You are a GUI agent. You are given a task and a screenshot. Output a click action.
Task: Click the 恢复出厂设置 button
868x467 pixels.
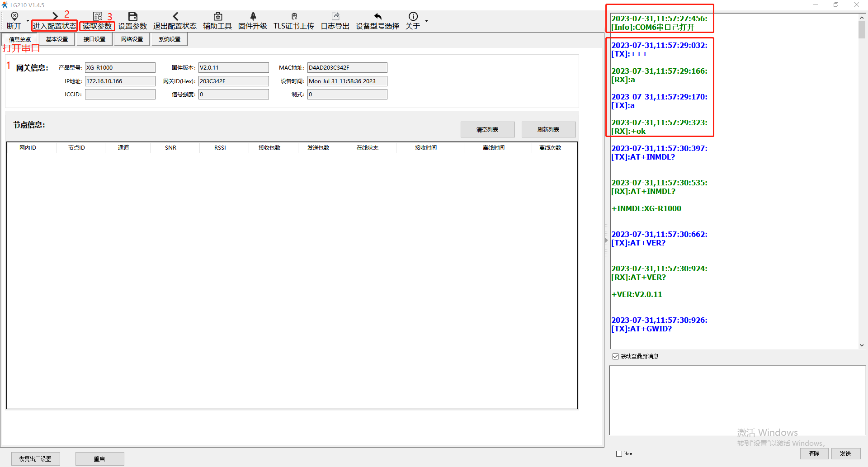[x=35, y=459]
